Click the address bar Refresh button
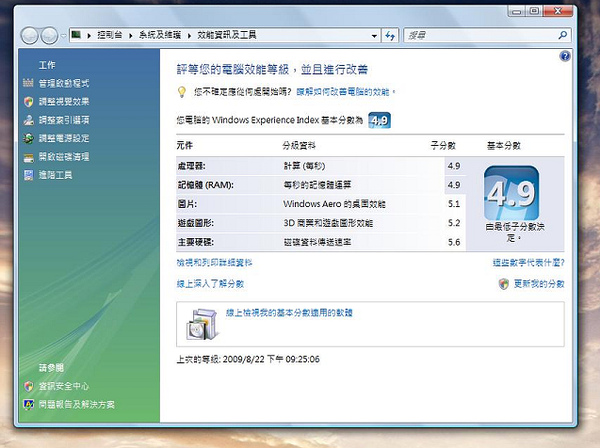Image resolution: width=600 pixels, height=448 pixels. pyautogui.click(x=390, y=36)
